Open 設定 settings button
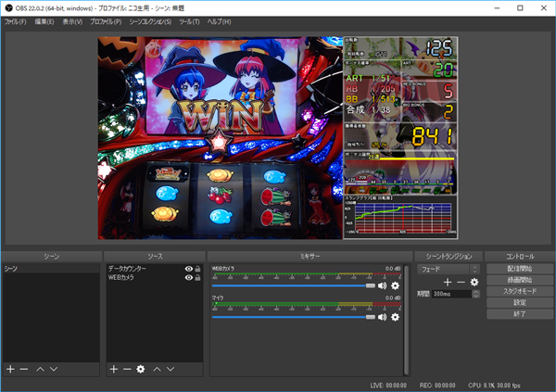Image resolution: width=556 pixels, height=392 pixels. pyautogui.click(x=520, y=303)
